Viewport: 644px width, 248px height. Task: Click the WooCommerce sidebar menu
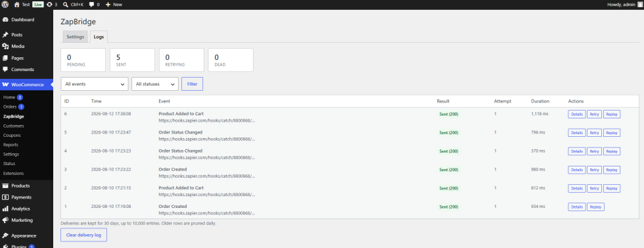tap(26, 84)
